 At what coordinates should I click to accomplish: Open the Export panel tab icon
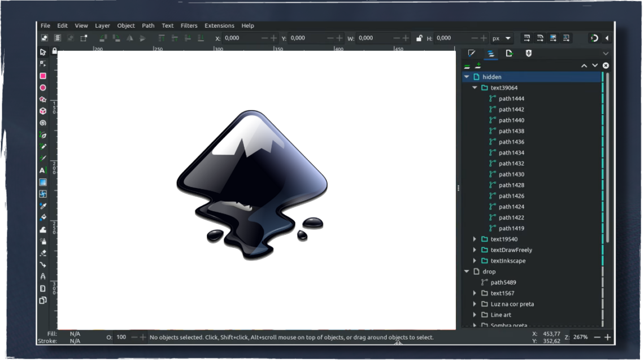(x=508, y=53)
